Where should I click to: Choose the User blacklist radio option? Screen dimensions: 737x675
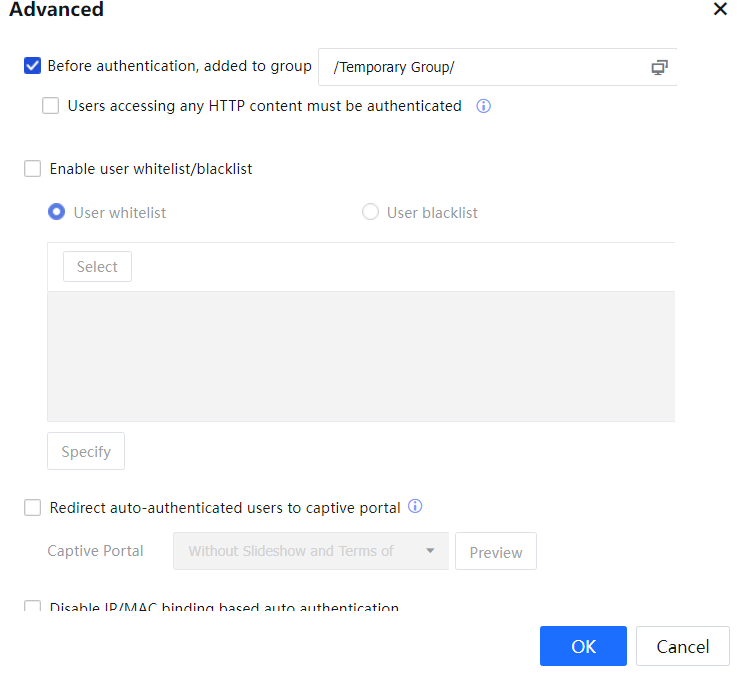coord(370,212)
